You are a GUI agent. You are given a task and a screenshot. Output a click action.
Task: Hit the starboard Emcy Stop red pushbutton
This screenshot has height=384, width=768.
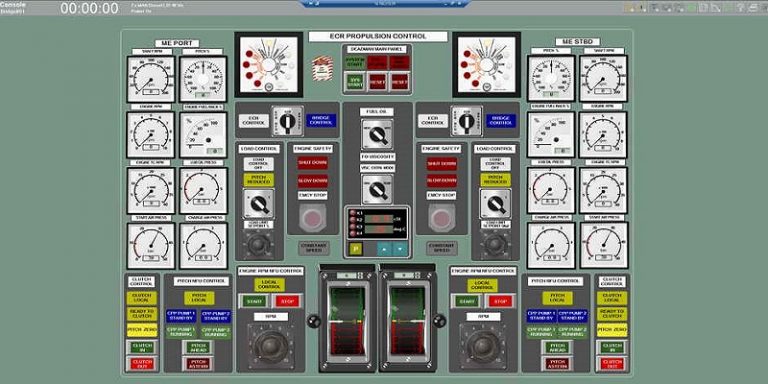(x=442, y=217)
